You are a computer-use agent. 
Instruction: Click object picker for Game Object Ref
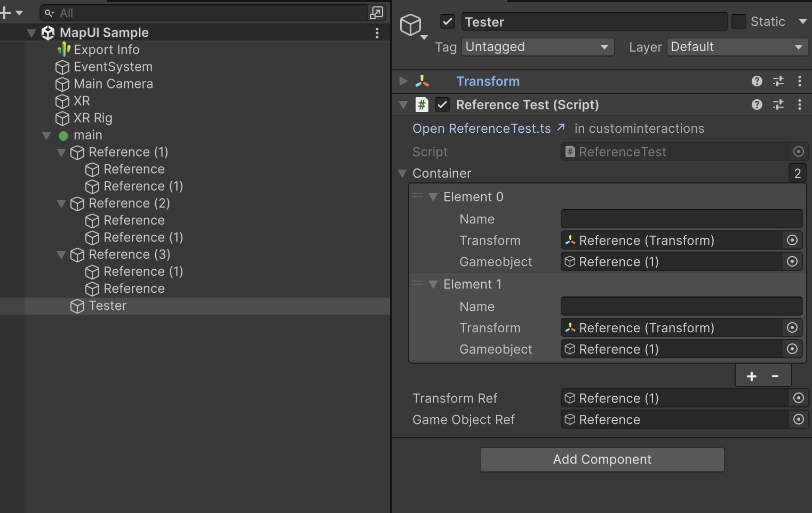798,420
